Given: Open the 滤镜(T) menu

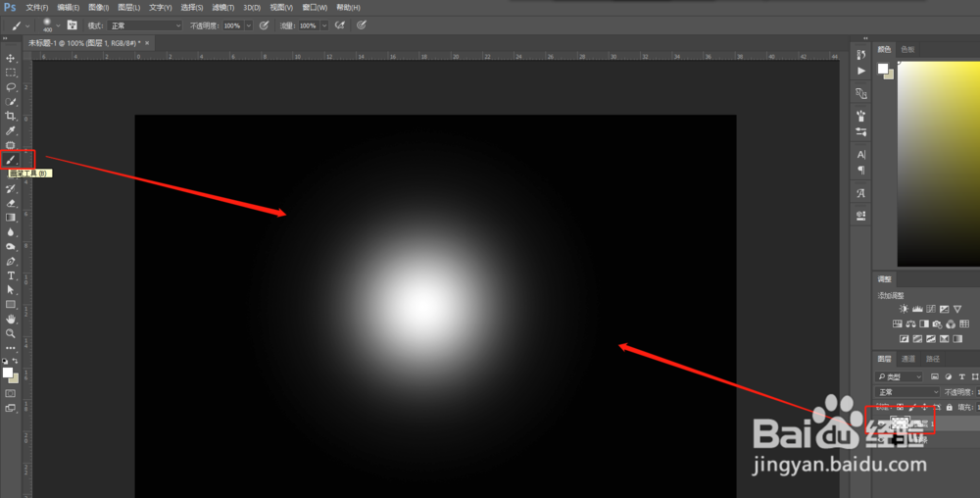Looking at the screenshot, I should tap(223, 8).
